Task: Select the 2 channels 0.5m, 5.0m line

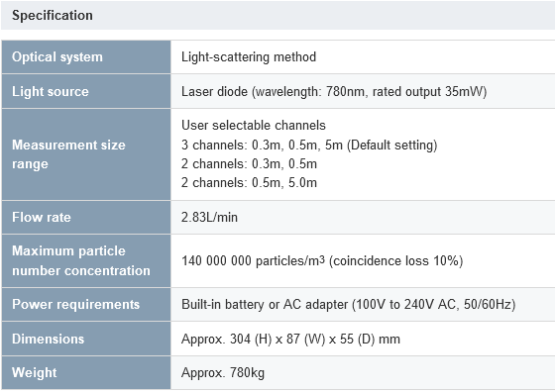Action: tap(249, 182)
